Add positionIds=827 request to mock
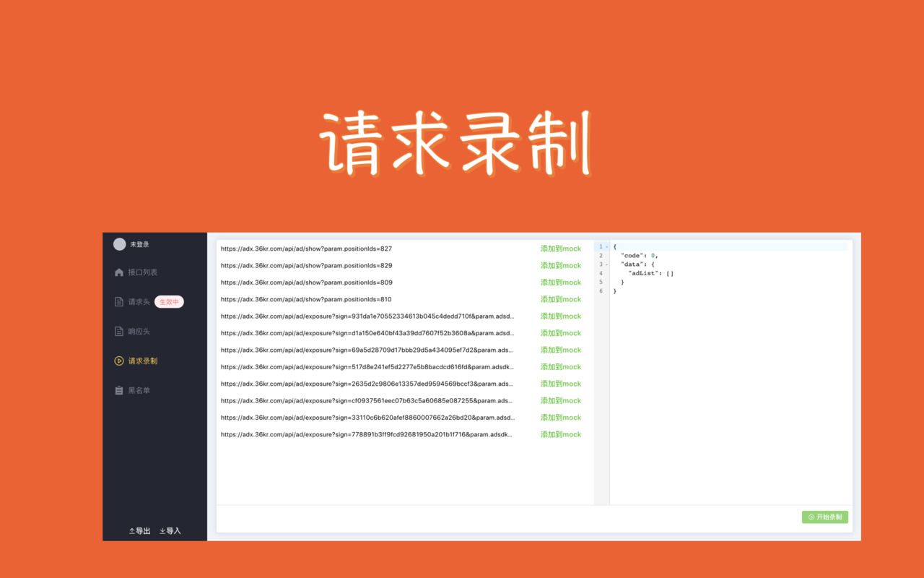 click(x=561, y=249)
